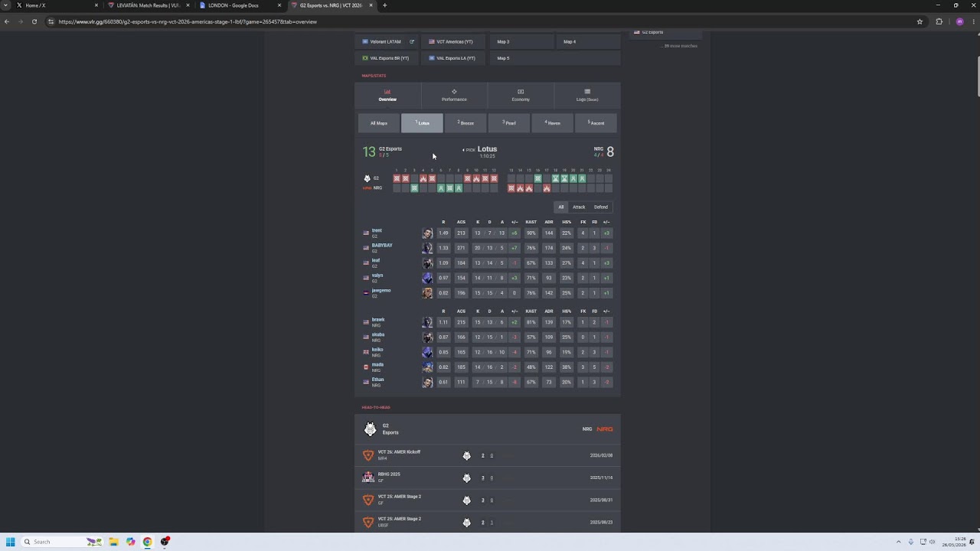This screenshot has height=551, width=980.
Task: Open the Map 3 VOD link
Action: (521, 42)
